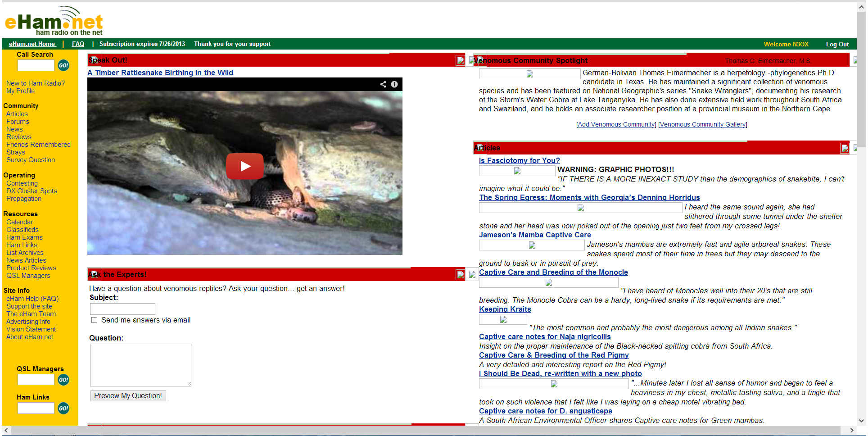868x436 pixels.
Task: Click icon at right of Ask the Experts header
Action: [460, 275]
